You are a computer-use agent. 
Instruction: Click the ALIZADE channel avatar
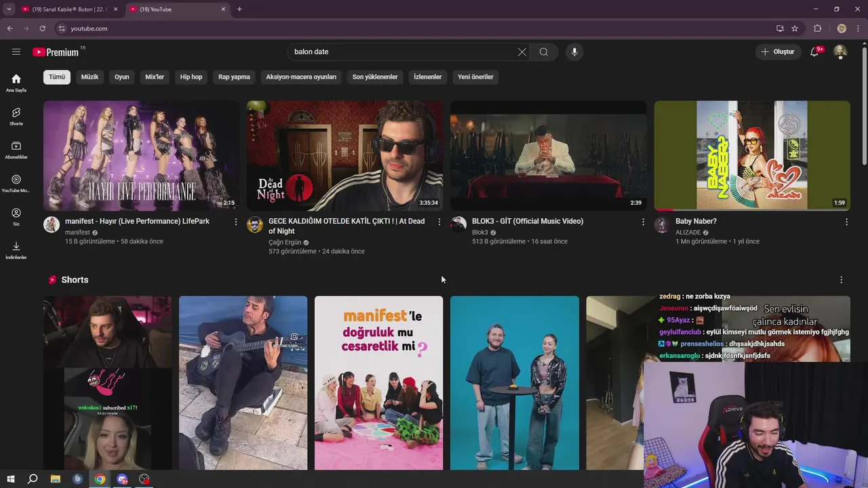point(662,224)
